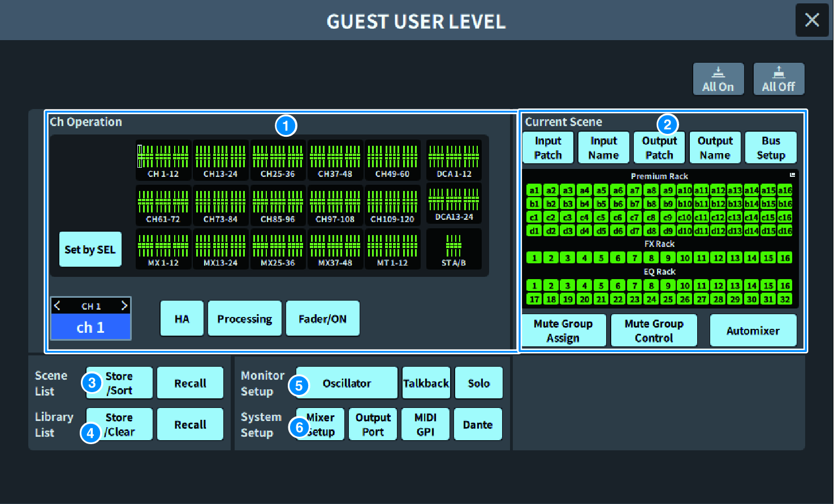Screen dimensions: 834x504
Task: Click the Set by SEL button
Action: [90, 249]
